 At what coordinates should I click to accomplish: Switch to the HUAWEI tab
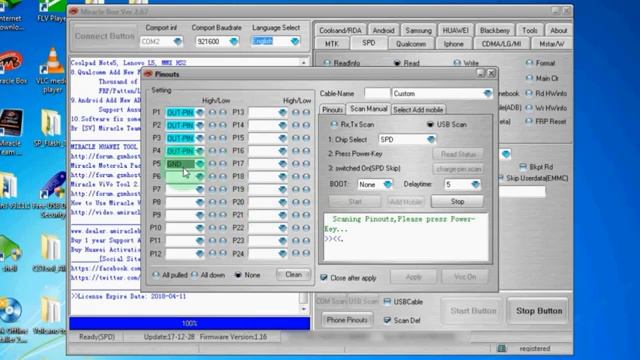coord(456,30)
